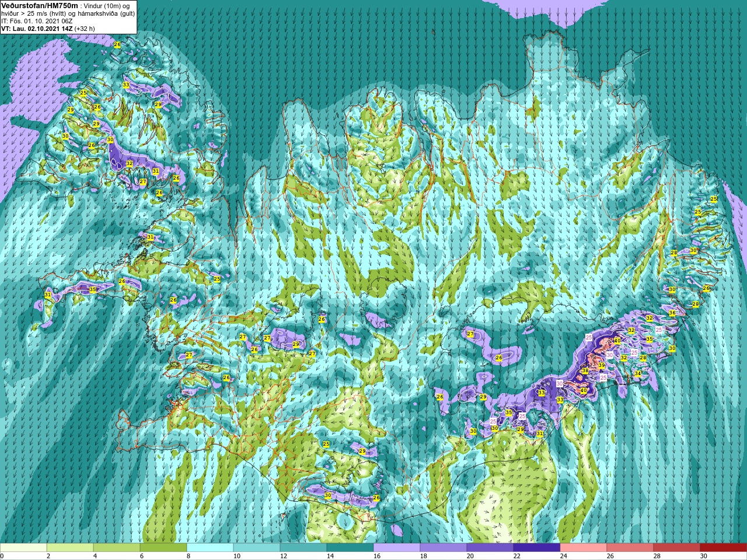Click the legend scale number 14
Screen dimensions: 747x560
tap(330, 556)
